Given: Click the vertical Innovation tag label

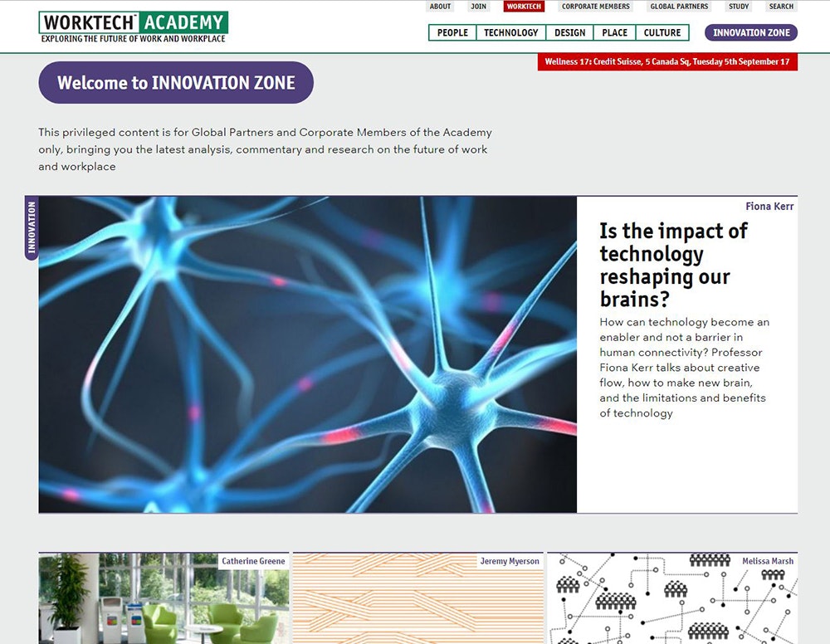Looking at the screenshot, I should [32, 227].
